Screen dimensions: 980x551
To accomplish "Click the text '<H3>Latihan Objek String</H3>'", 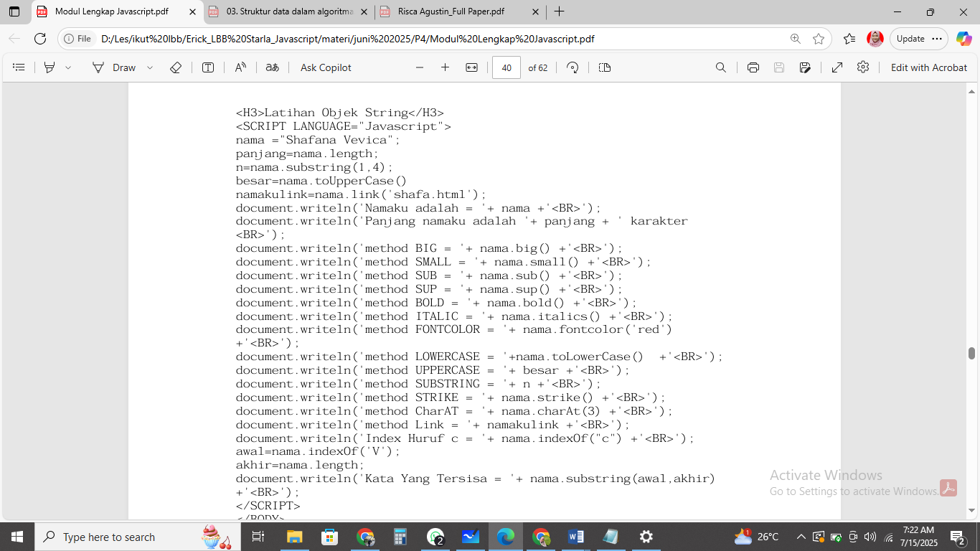I will (x=340, y=113).
